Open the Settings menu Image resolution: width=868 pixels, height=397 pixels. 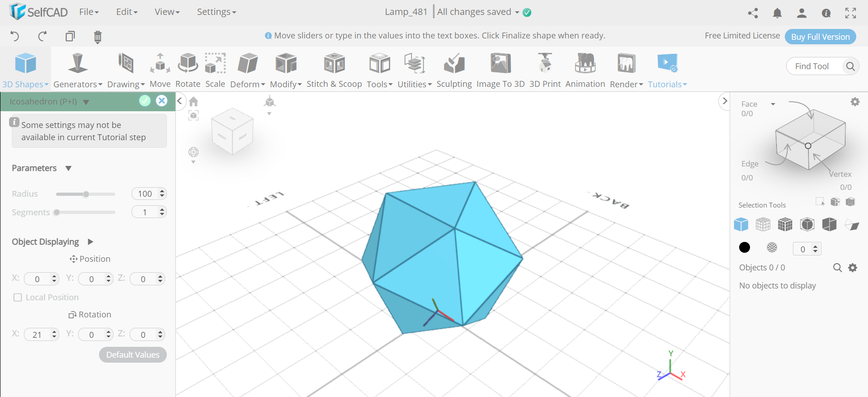[217, 12]
